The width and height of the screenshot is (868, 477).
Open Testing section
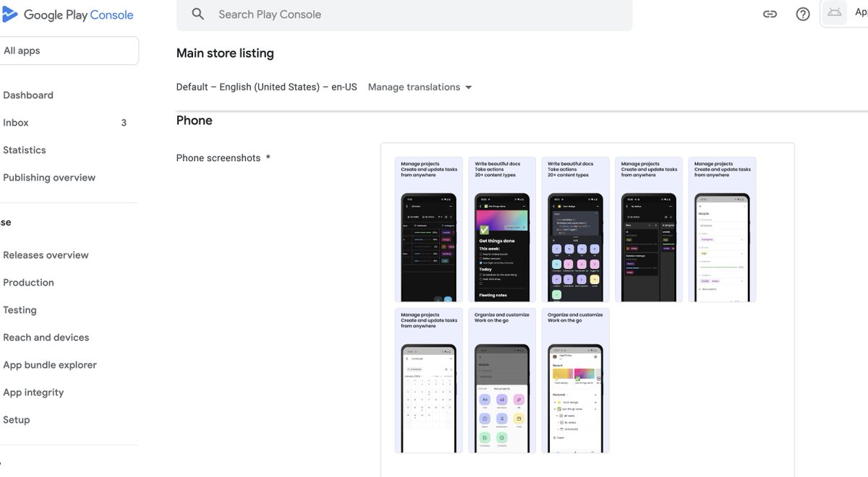click(20, 310)
